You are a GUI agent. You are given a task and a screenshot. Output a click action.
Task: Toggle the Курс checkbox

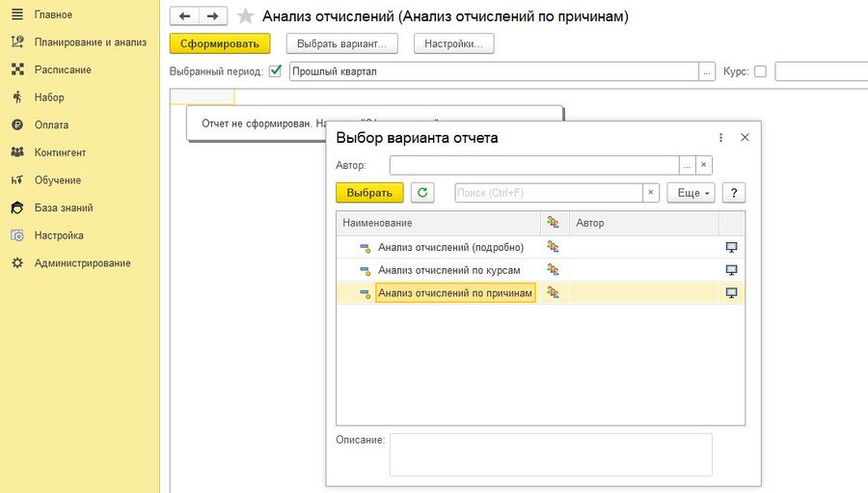click(x=761, y=71)
